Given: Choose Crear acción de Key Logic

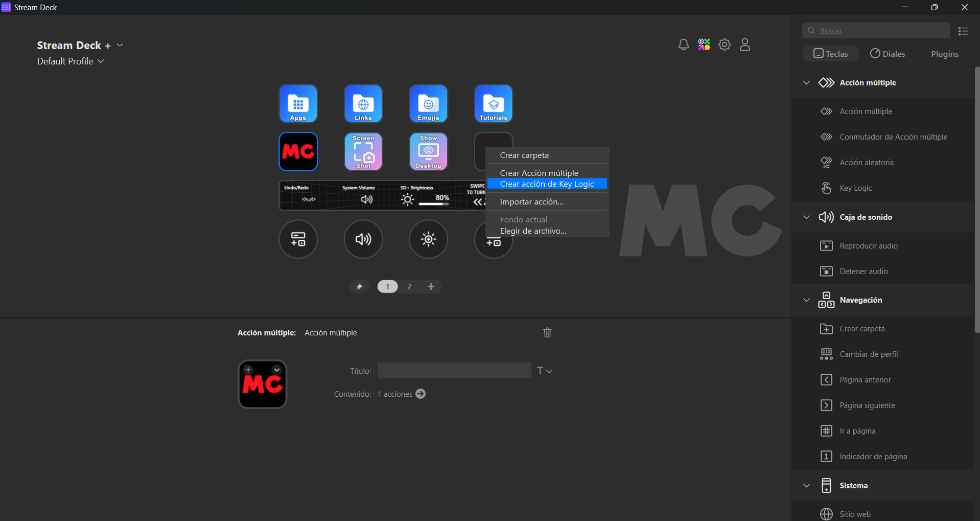Looking at the screenshot, I should point(547,184).
